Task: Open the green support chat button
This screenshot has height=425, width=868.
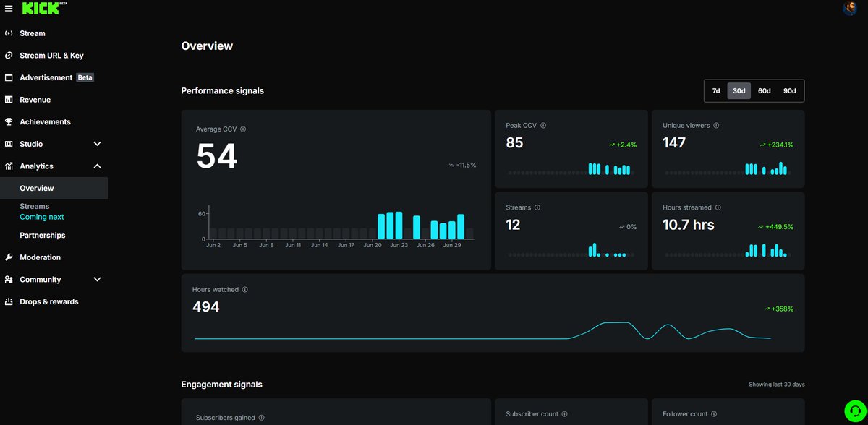Action: pyautogui.click(x=854, y=410)
